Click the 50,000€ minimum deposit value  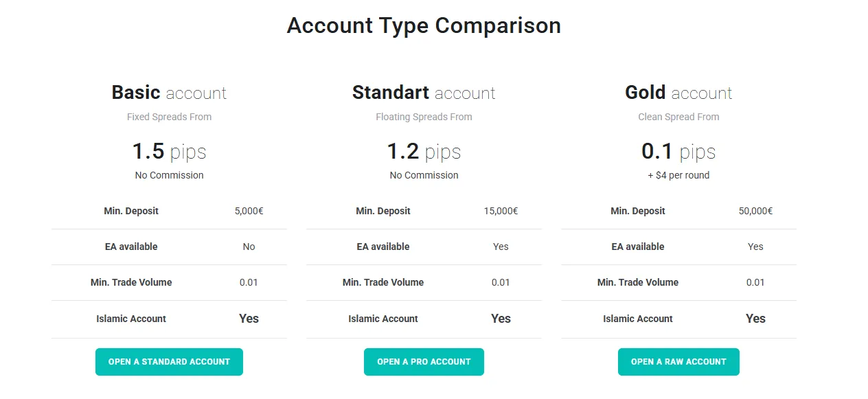coord(755,211)
